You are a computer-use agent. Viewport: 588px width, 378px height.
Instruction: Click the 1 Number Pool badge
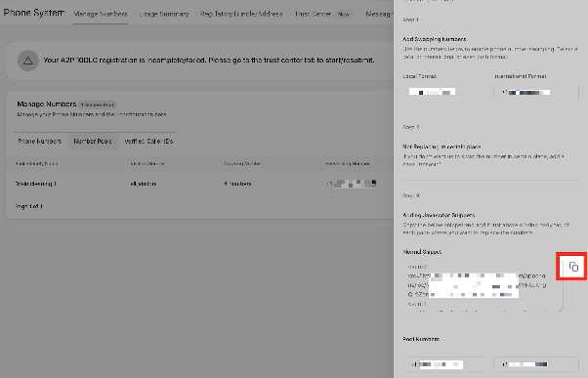pos(98,105)
